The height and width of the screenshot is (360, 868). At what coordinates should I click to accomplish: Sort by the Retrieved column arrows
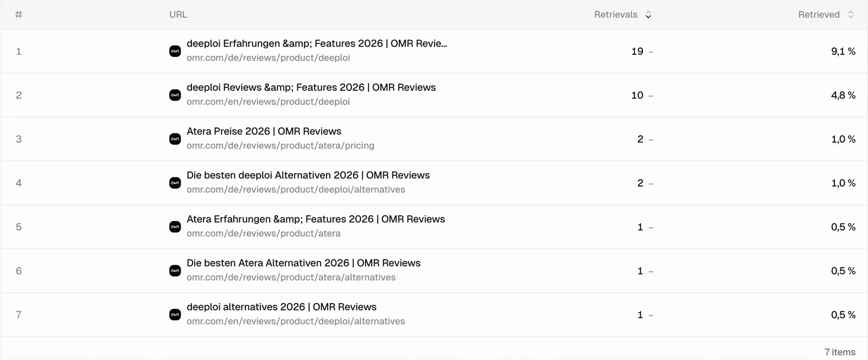pyautogui.click(x=851, y=15)
